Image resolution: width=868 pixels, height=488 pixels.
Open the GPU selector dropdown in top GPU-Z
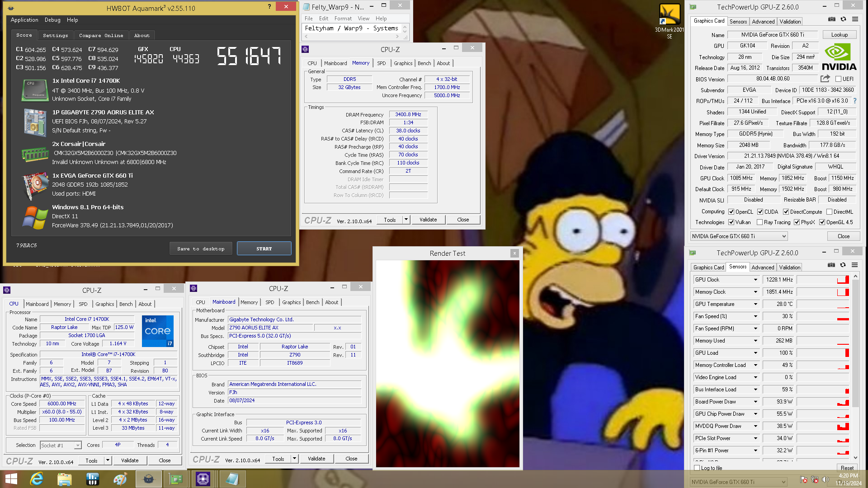point(739,236)
